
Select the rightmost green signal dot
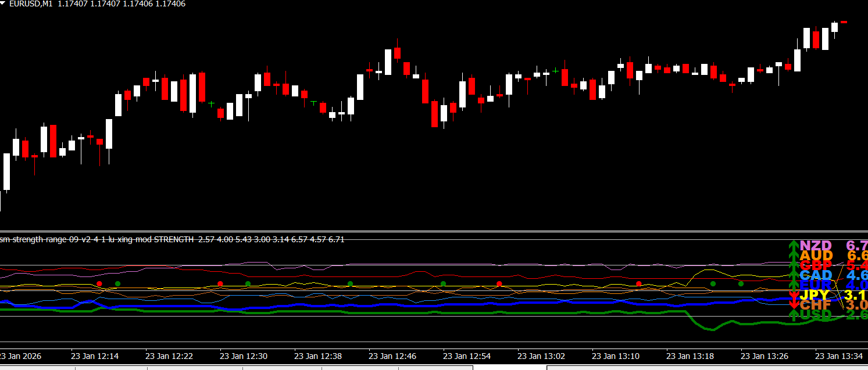point(741,284)
